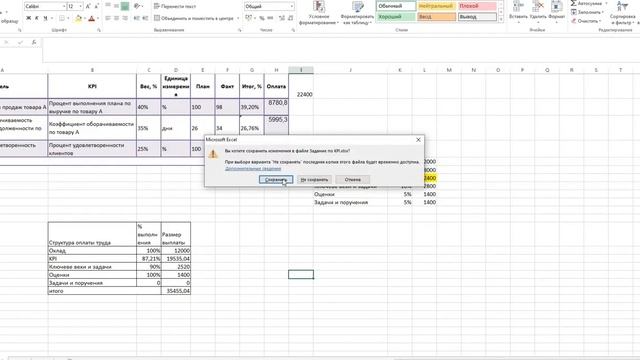
Task: Click the decrease decimal icon
Action: [290, 18]
